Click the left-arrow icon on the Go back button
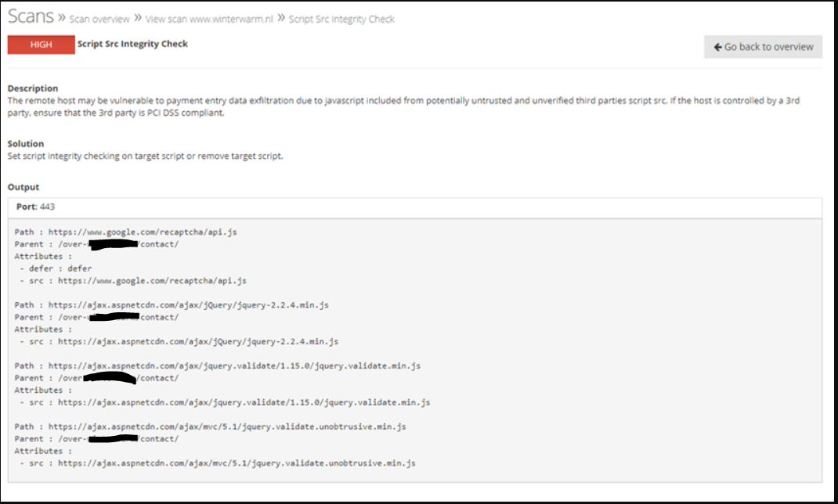 (x=718, y=47)
